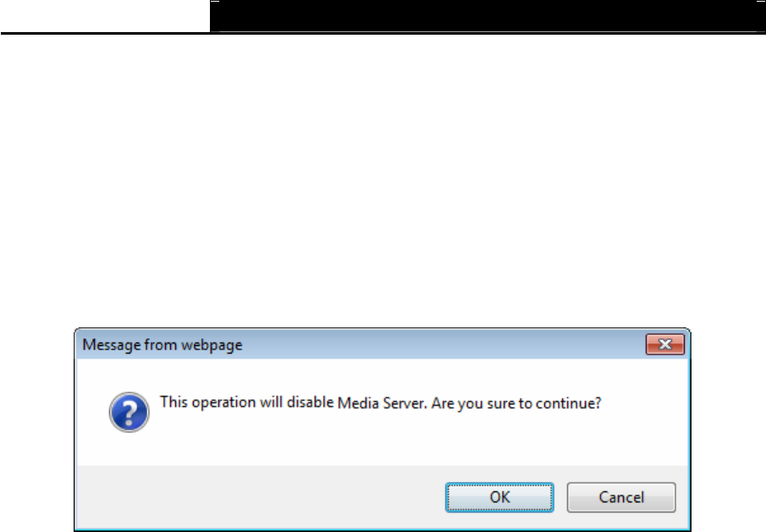Close the Message from webpage dialog
This screenshot has height=532, width=766.
click(665, 344)
